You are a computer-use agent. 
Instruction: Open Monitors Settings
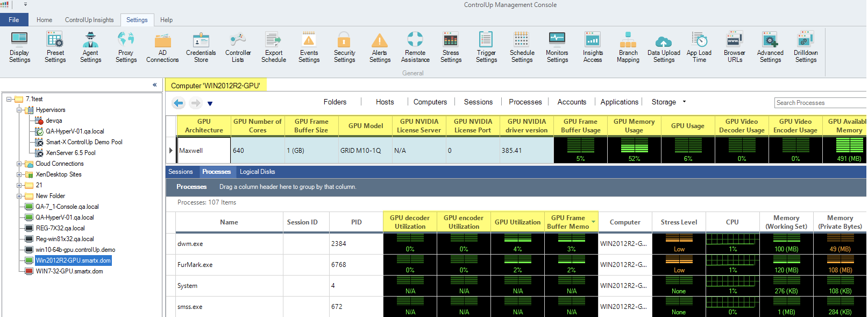(x=557, y=47)
